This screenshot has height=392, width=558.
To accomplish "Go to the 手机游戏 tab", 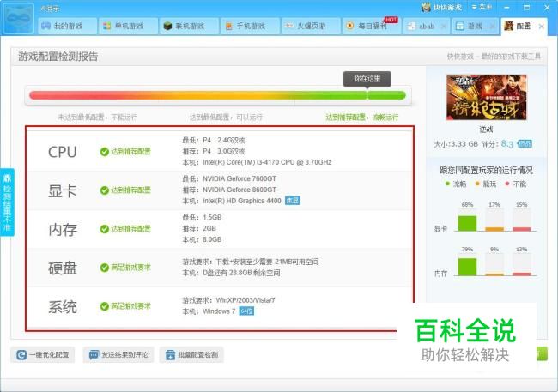I will coord(250,26).
